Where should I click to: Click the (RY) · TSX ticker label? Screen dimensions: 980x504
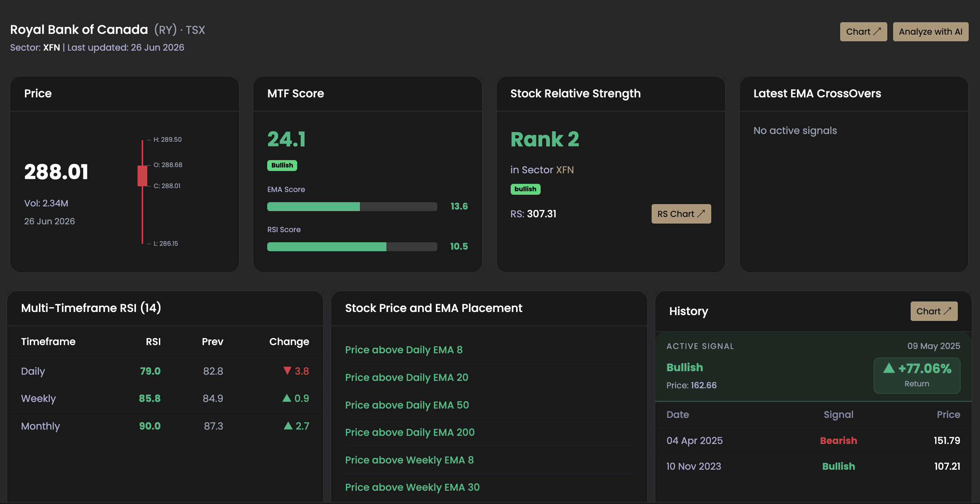180,30
